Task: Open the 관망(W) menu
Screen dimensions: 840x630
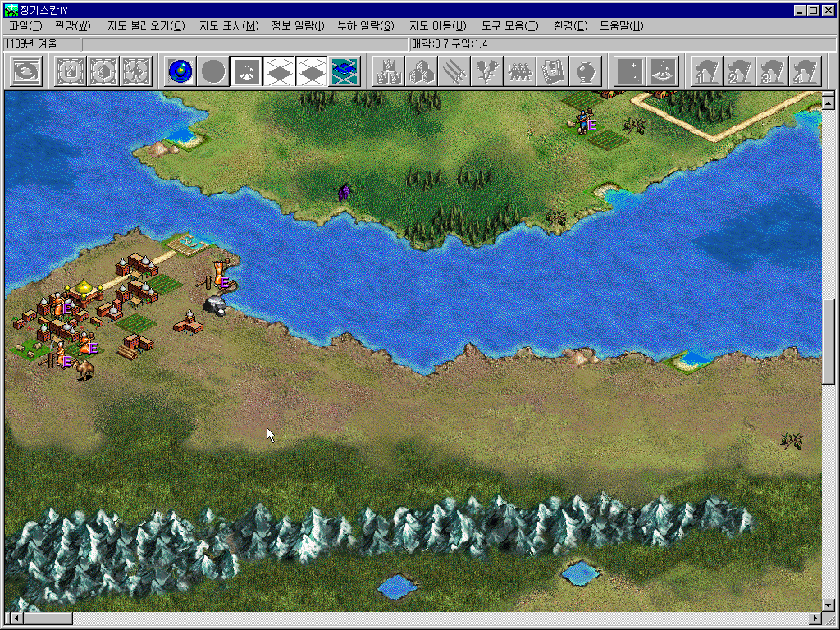Action: pyautogui.click(x=73, y=25)
